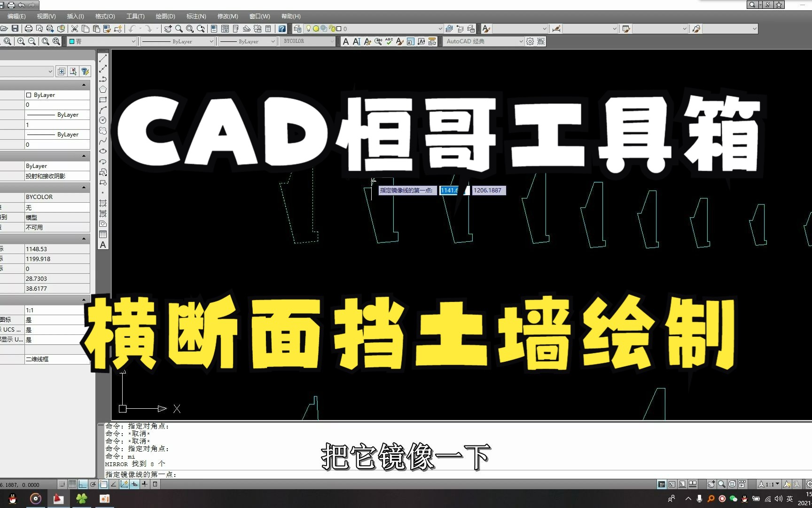Screen dimensions: 812x508
Task: Activate the Pan tool in the status bar
Action: click(711, 484)
